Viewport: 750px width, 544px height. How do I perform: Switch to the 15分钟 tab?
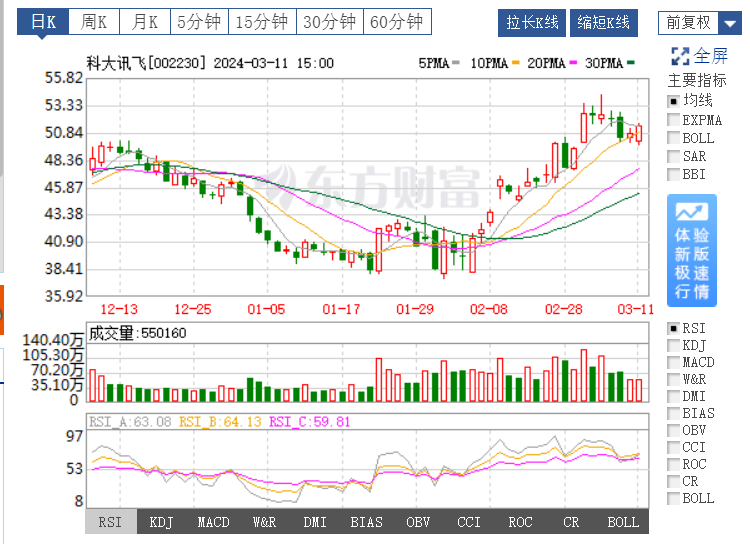click(x=262, y=22)
